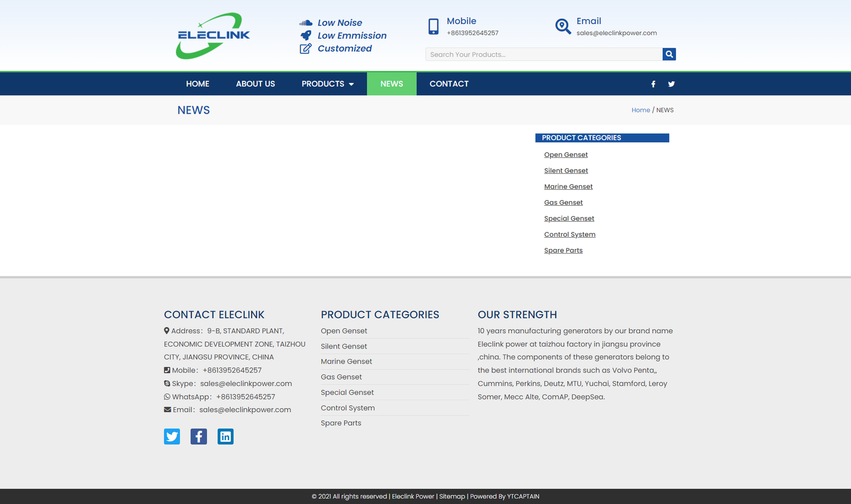851x504 pixels.
Task: Click the Eleclink logo in the header
Action: 213,36
